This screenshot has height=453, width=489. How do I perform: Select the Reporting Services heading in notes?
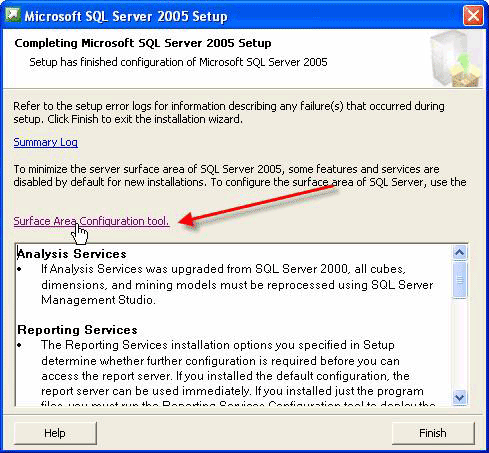77,330
